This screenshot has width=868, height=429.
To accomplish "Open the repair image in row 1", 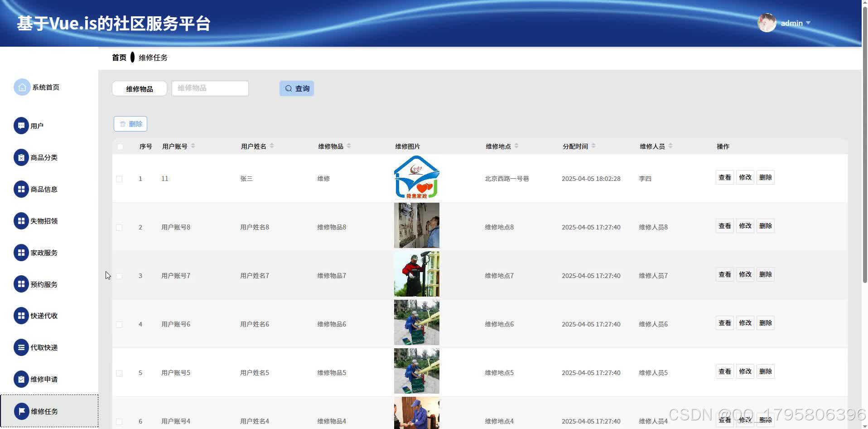I will point(417,177).
